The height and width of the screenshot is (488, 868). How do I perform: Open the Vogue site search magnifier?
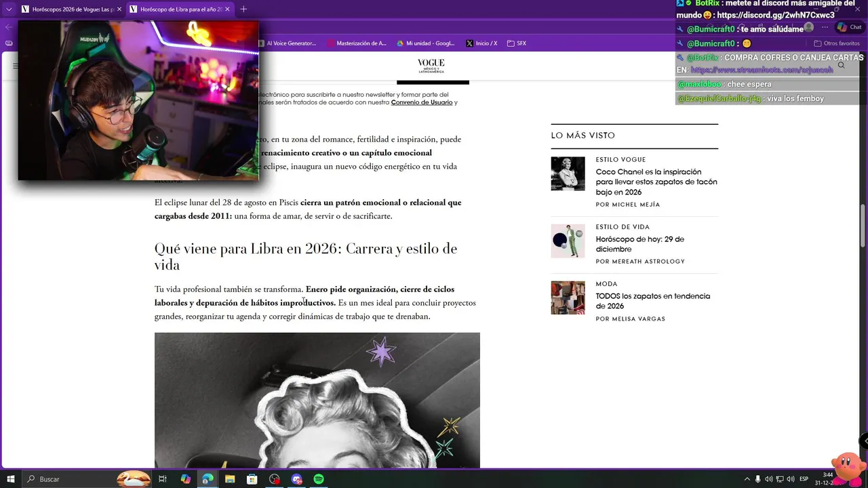pos(842,66)
